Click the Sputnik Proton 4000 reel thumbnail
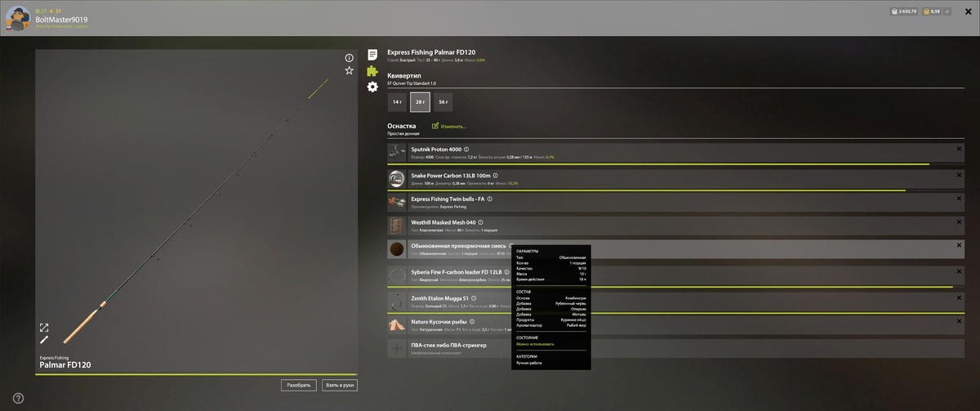Image resolution: width=980 pixels, height=411 pixels. pyautogui.click(x=397, y=152)
